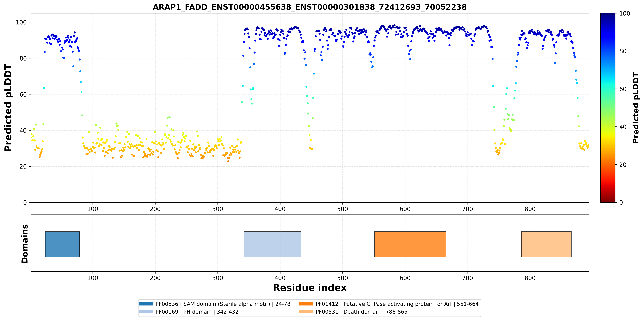Click the 100 tick on colorbar
The image size is (644, 321).
pos(624,14)
